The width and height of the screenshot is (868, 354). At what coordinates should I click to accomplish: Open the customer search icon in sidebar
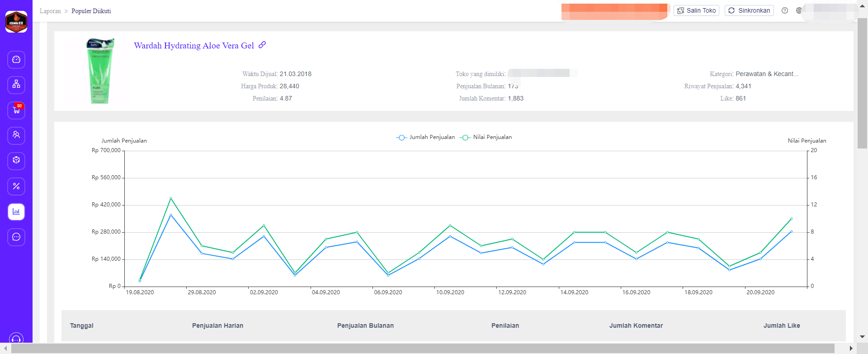tap(16, 135)
